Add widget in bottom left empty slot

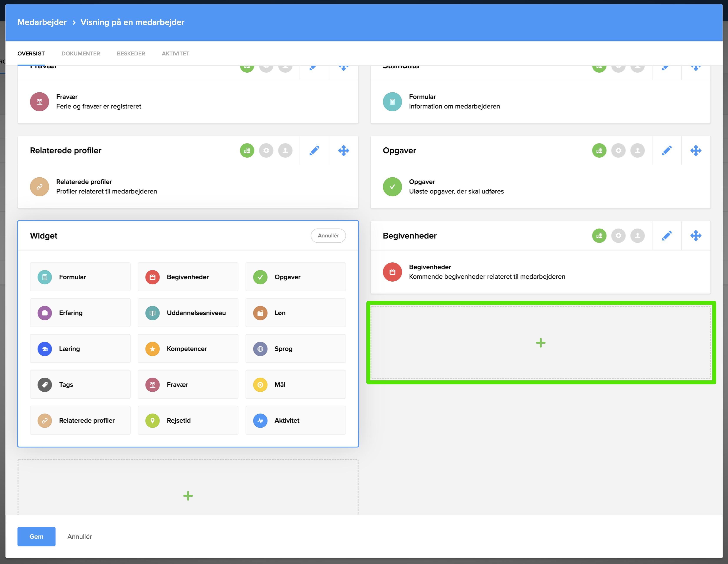click(188, 496)
